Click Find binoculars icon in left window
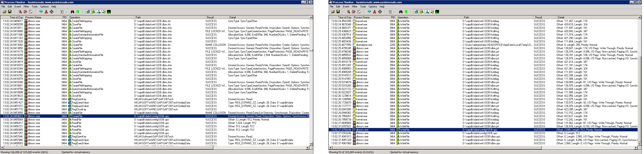Screen dimensions: 644x154 (73, 12)
